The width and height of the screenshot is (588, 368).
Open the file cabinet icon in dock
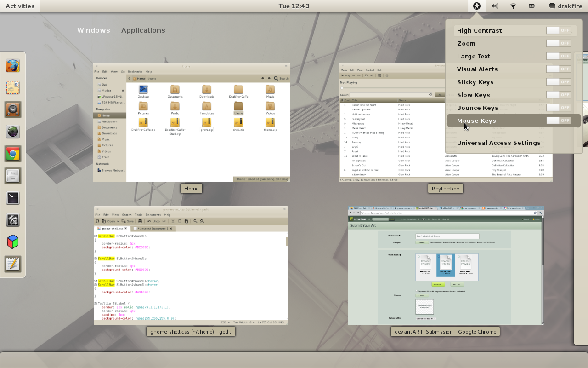click(13, 176)
